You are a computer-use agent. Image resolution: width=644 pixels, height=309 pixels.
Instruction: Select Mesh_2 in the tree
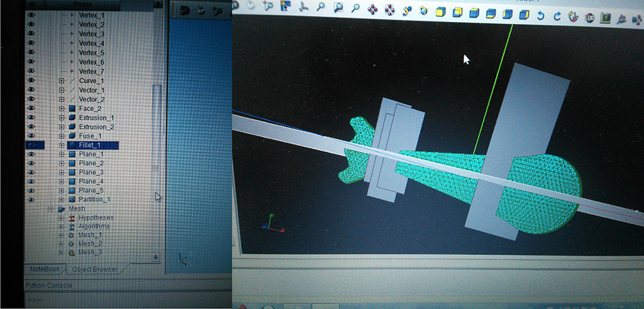click(x=91, y=244)
